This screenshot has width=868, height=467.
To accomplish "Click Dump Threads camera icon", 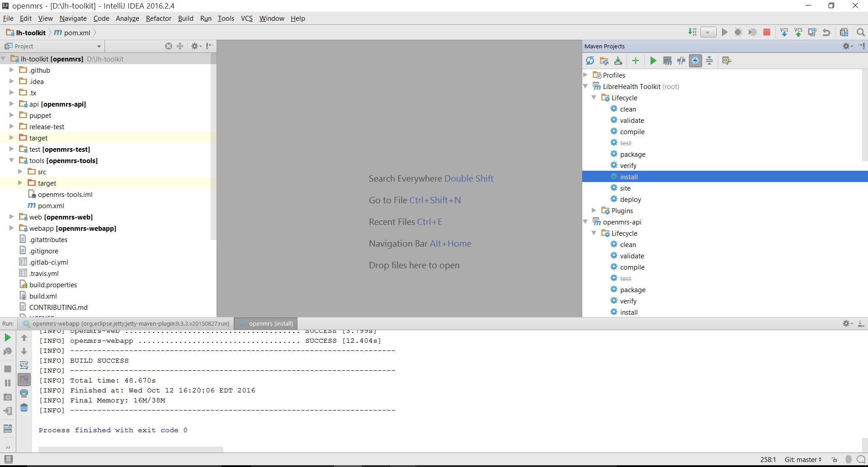I will 8,397.
